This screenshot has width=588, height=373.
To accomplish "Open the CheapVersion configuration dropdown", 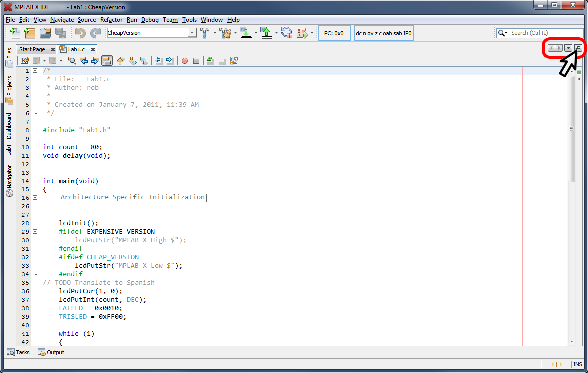I will pyautogui.click(x=192, y=33).
